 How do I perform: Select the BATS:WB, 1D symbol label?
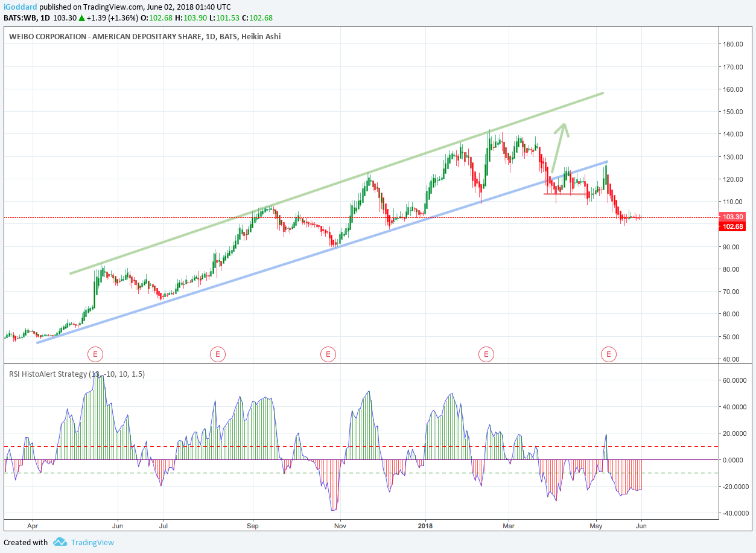27,17
